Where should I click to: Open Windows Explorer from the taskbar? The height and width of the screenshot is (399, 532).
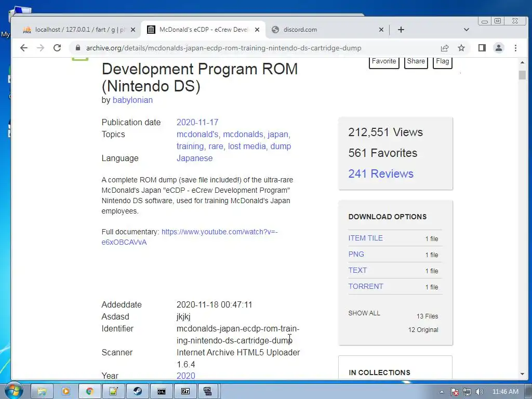point(42,392)
